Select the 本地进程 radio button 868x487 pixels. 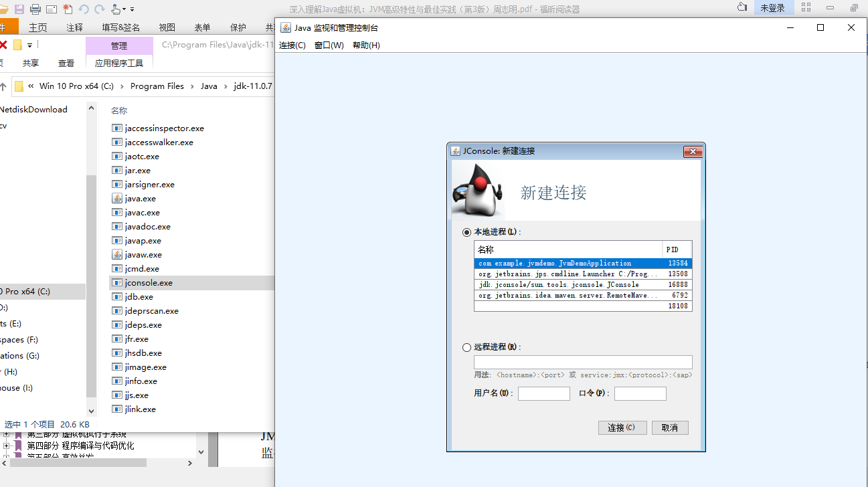tap(466, 232)
